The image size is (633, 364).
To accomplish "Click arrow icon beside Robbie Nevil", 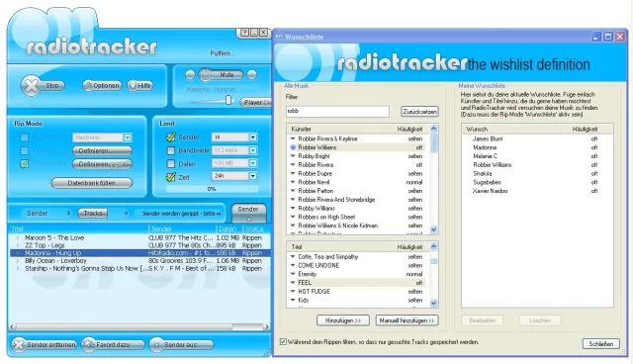I will [x=293, y=182].
